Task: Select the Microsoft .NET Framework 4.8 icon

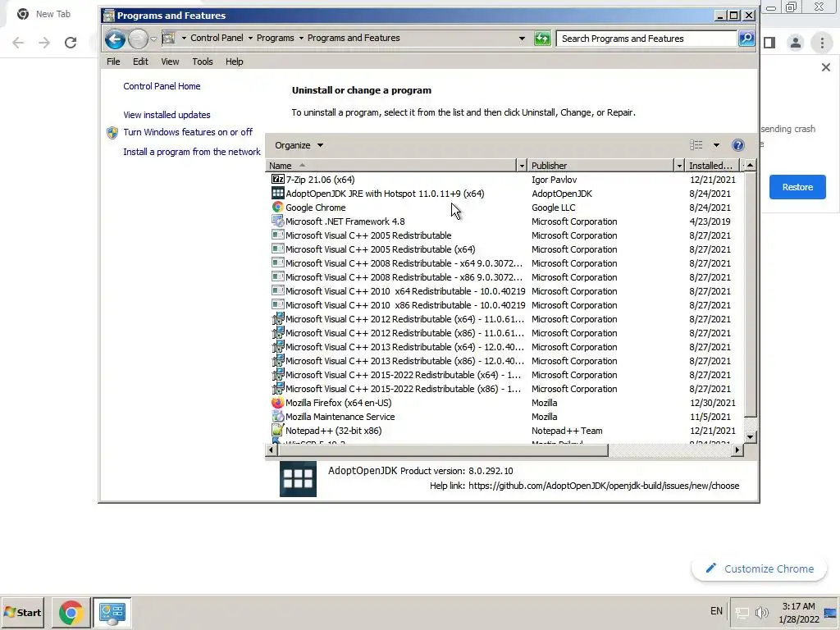Action: (277, 221)
